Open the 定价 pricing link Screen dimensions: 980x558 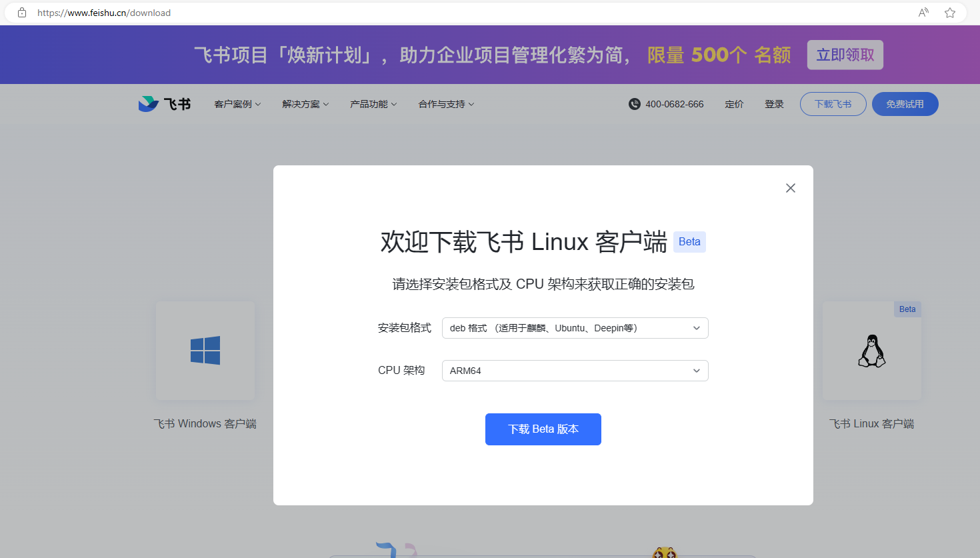[x=734, y=104]
